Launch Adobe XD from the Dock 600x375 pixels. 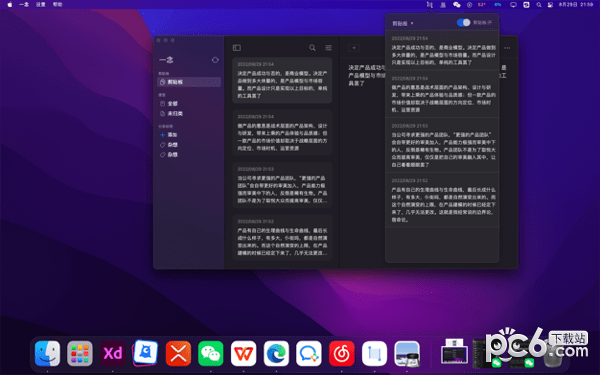click(112, 353)
